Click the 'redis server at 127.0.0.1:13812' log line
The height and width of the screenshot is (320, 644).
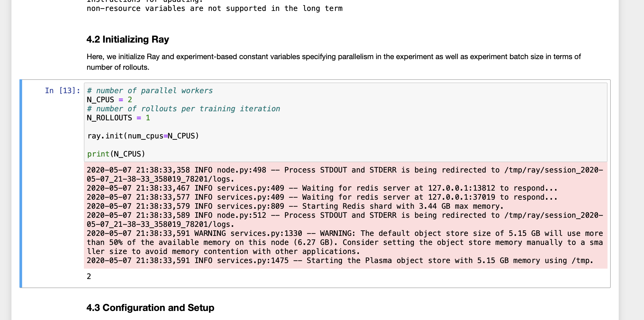click(x=322, y=188)
